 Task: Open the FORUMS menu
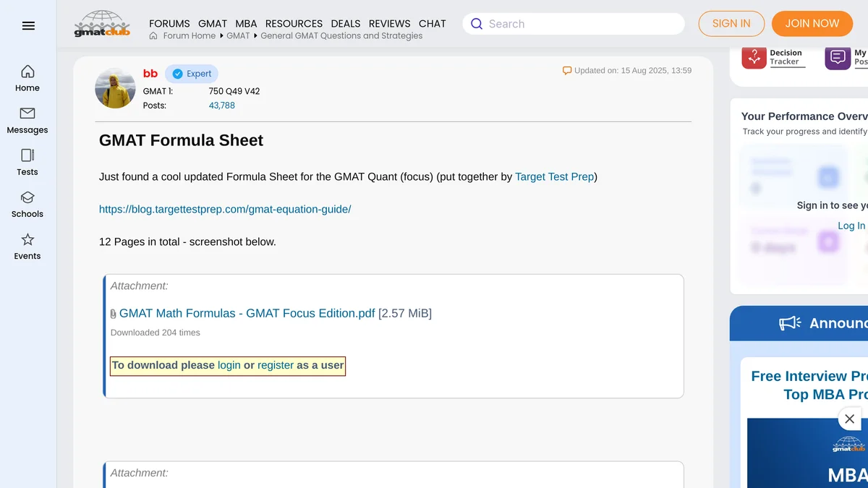coord(169,23)
